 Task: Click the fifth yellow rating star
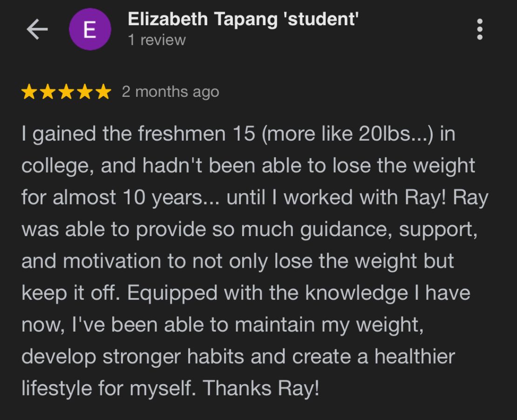(x=103, y=92)
